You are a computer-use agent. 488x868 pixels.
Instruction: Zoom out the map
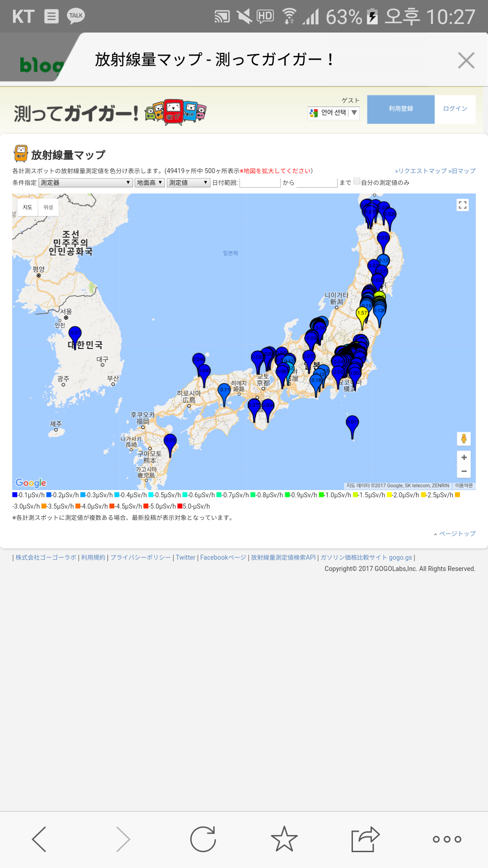pyautogui.click(x=464, y=471)
